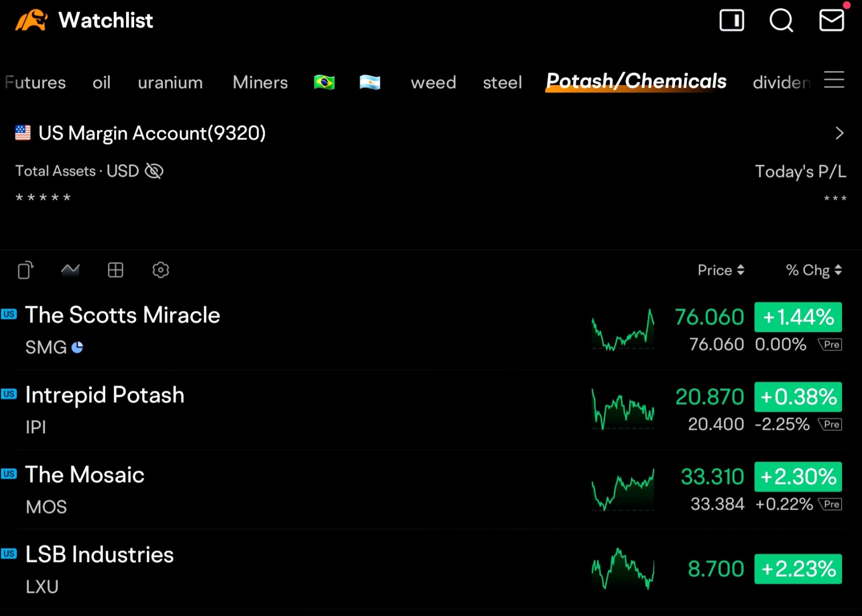Select the uranium watchlist tab

[170, 82]
